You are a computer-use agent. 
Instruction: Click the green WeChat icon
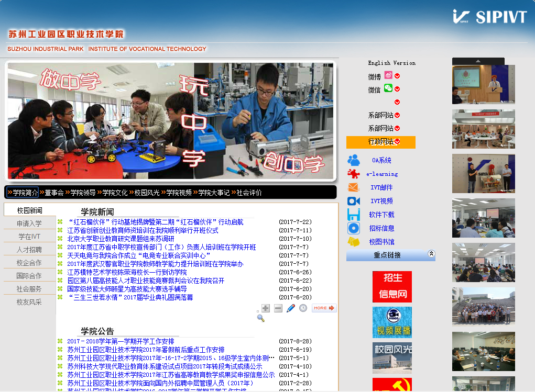388,88
